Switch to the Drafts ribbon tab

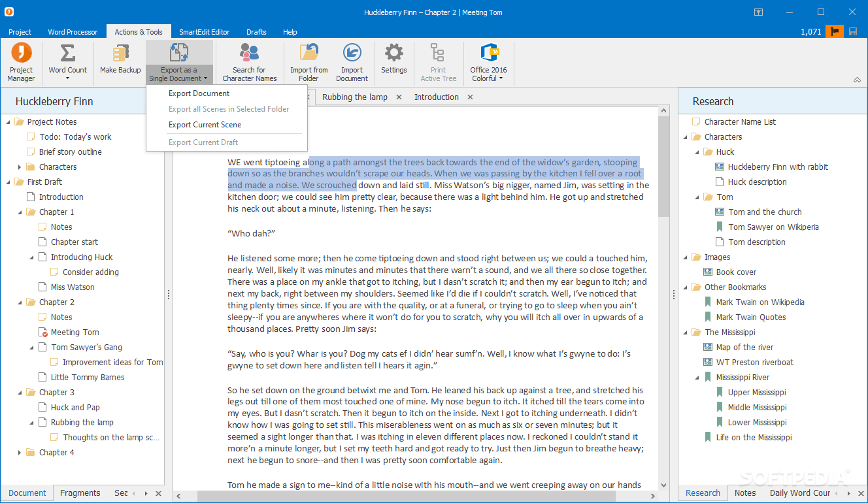click(x=256, y=32)
